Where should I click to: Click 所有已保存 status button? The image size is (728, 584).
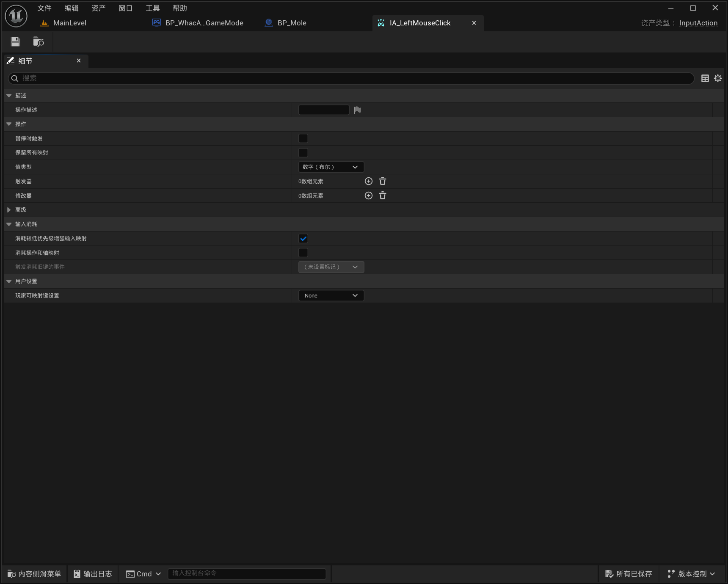tap(629, 574)
